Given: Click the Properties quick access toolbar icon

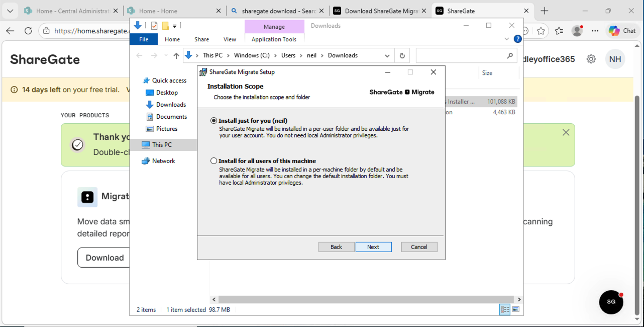Looking at the screenshot, I should (154, 26).
